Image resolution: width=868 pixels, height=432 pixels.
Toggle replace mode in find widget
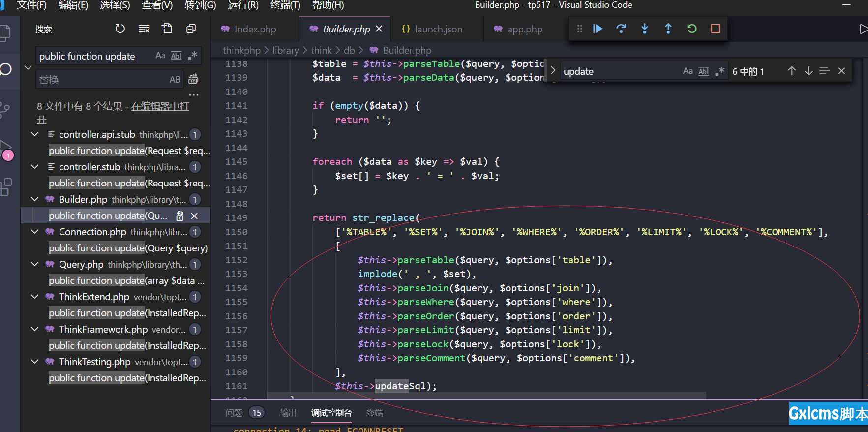tap(553, 71)
